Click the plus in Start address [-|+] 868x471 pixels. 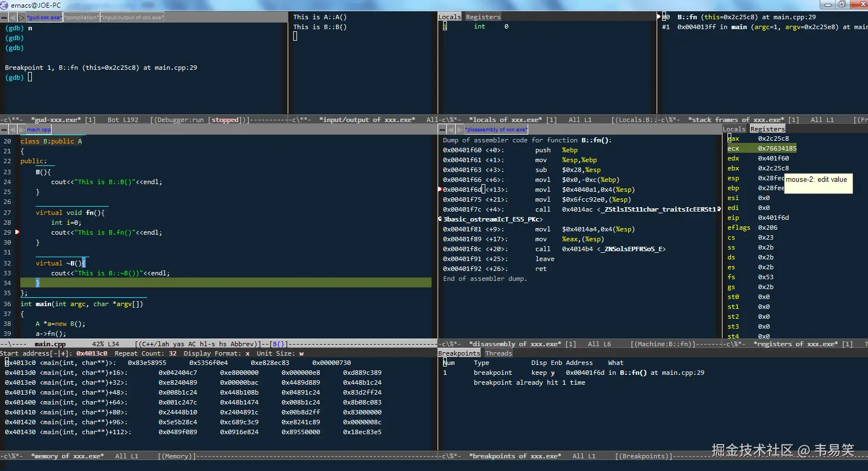pos(64,353)
